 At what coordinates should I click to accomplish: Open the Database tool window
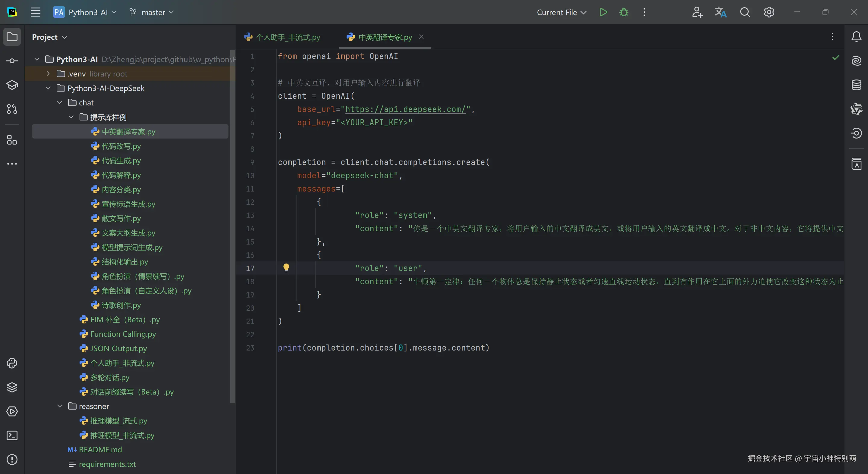(856, 85)
